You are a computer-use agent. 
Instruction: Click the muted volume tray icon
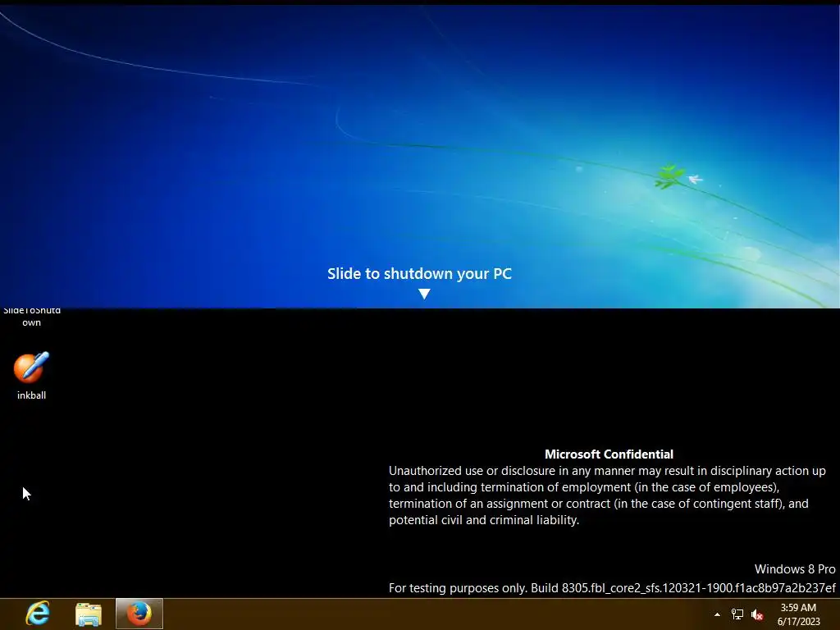757,614
